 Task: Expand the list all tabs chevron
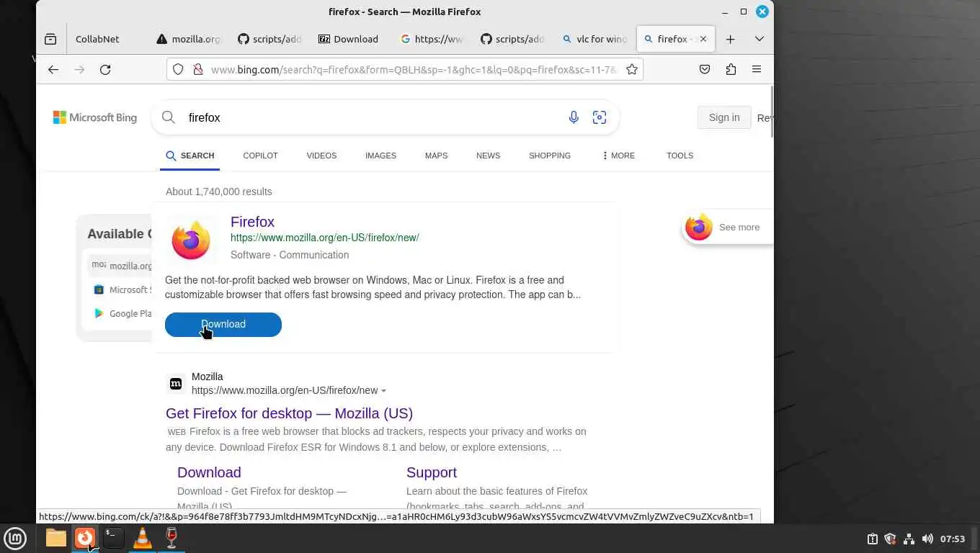point(759,39)
